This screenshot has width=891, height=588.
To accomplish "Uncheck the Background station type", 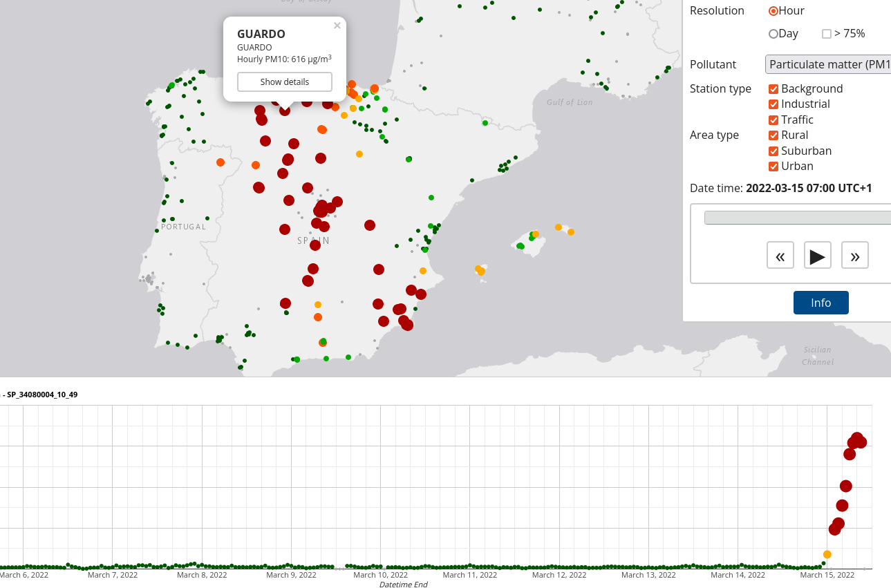I will [x=773, y=88].
